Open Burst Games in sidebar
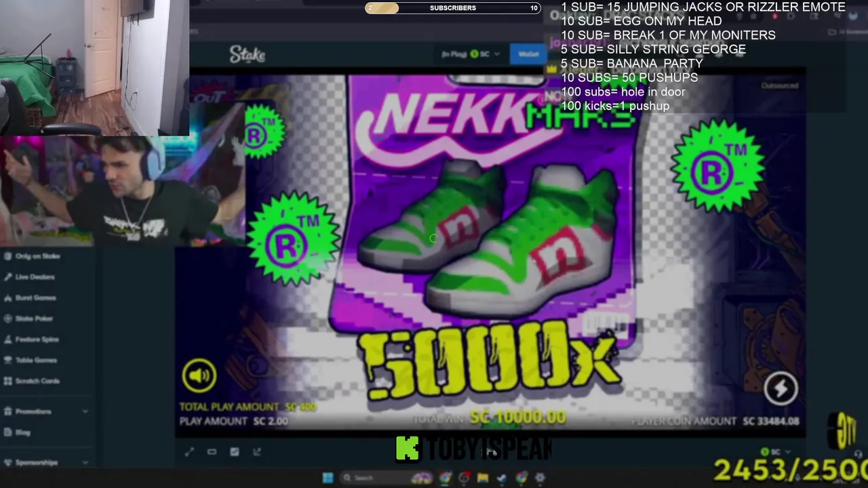Image resolution: width=868 pixels, height=488 pixels. [29, 298]
